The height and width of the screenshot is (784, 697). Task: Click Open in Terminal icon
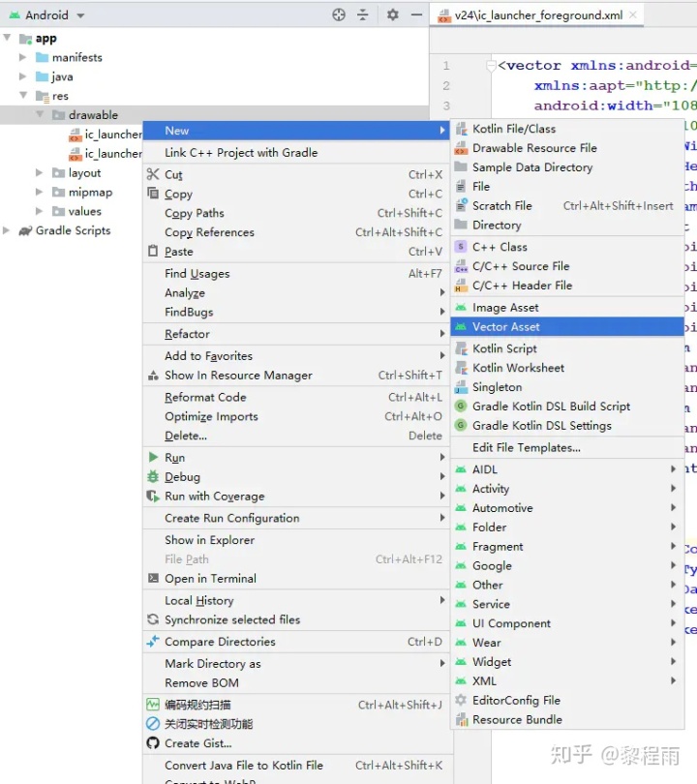153,578
